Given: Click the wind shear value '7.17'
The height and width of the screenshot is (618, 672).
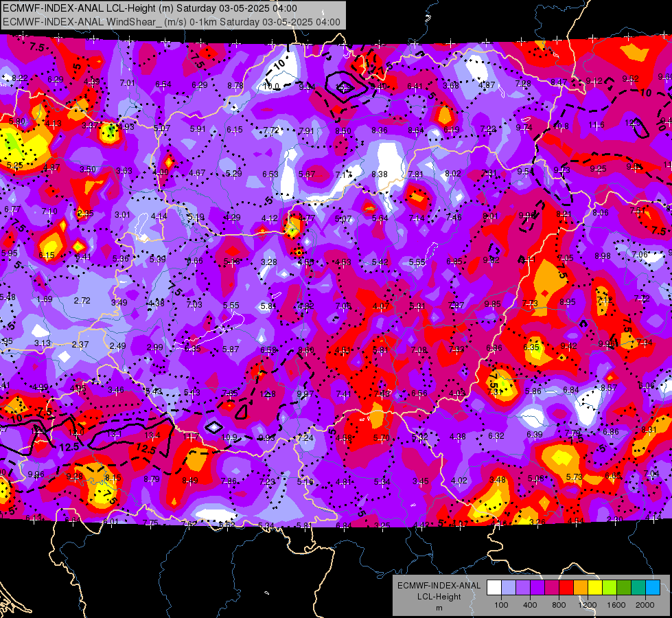Looking at the screenshot, I should [x=343, y=174].
